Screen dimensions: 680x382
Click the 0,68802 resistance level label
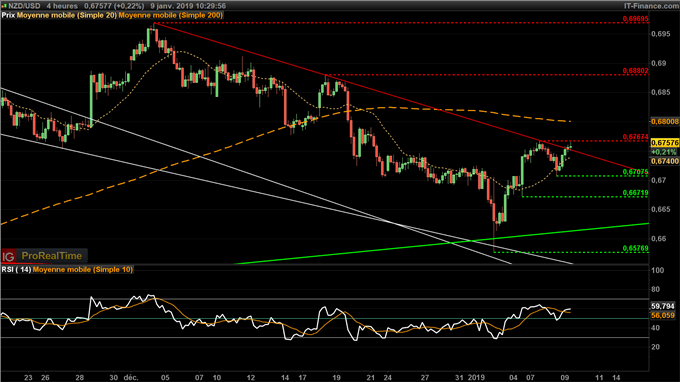point(635,71)
